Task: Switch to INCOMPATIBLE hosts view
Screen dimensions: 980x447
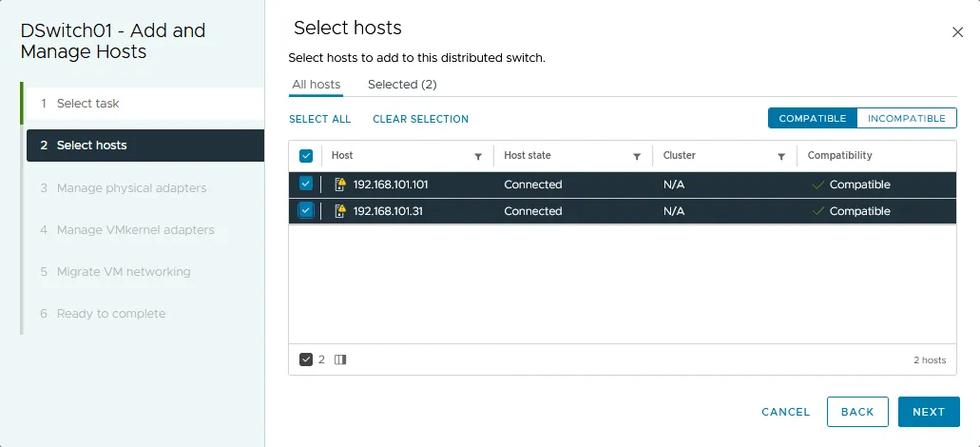Action: pos(907,118)
